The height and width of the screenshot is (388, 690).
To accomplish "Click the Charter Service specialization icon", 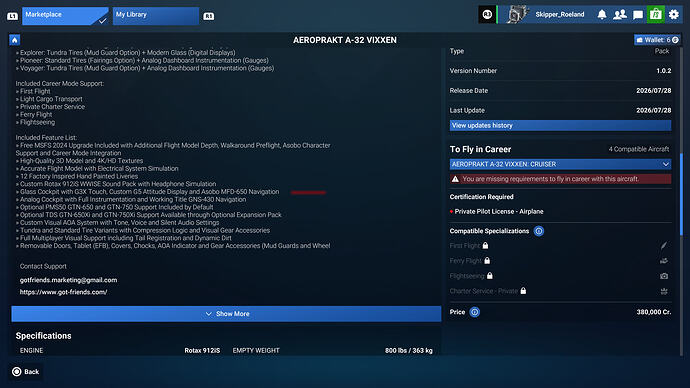I will tap(664, 291).
